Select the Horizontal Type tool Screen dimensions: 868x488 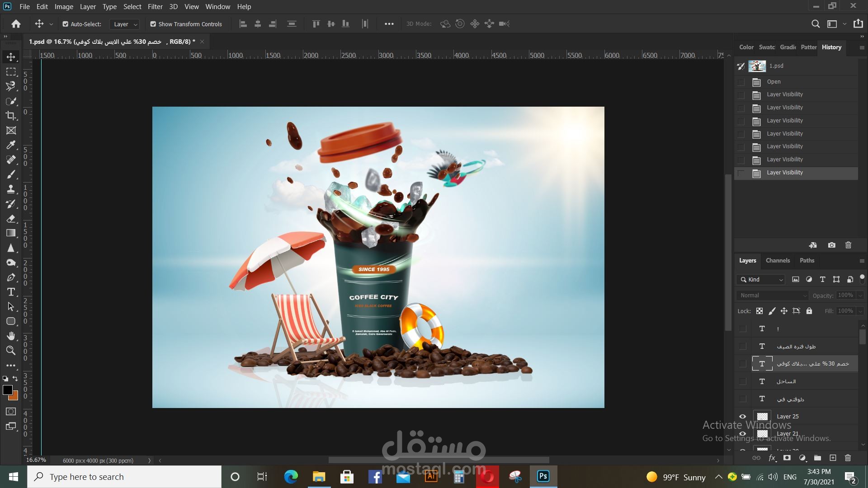(x=11, y=292)
